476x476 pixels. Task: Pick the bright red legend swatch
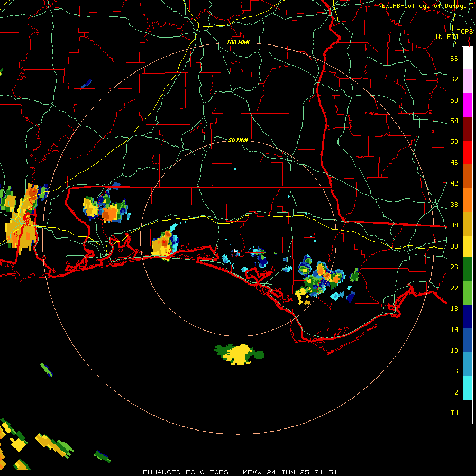point(467,152)
